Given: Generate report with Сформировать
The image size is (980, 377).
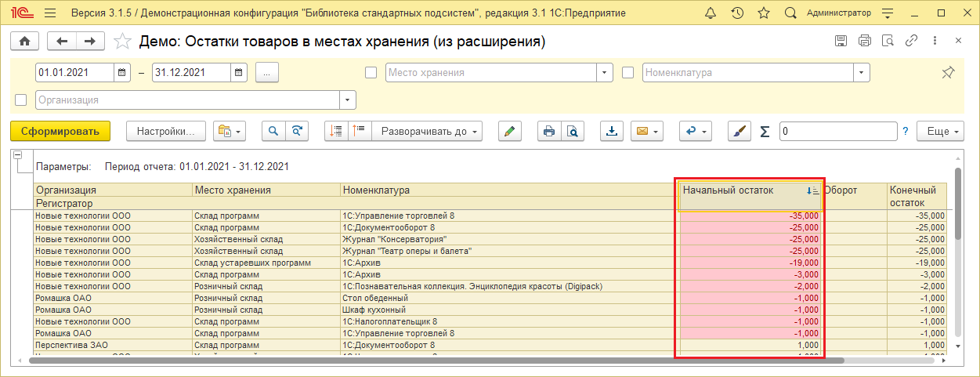Looking at the screenshot, I should tap(60, 131).
